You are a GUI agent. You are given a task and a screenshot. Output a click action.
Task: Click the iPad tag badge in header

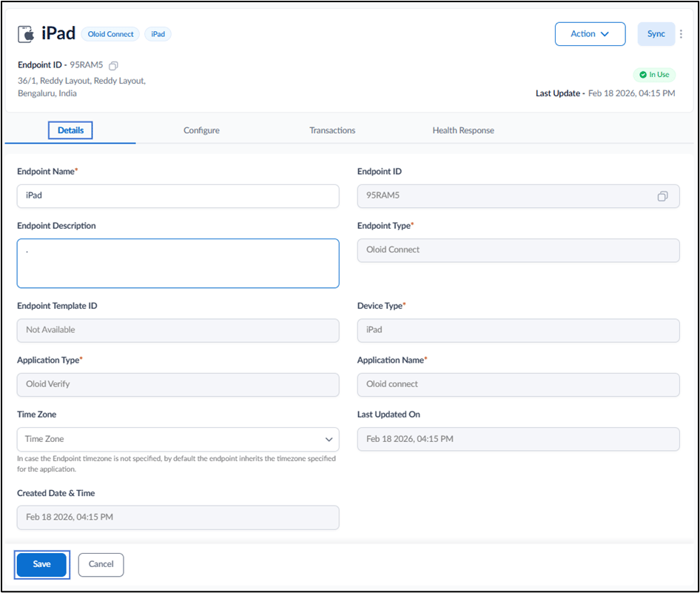[x=158, y=34]
